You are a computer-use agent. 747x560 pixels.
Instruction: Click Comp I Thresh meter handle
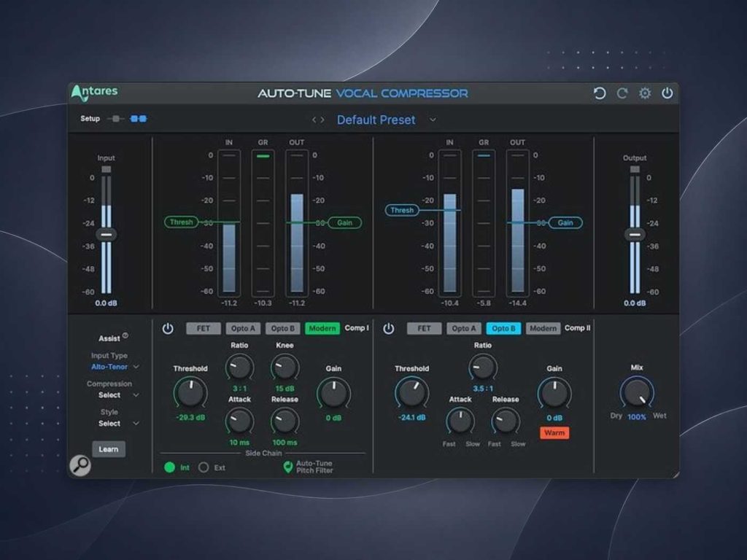coord(181,222)
